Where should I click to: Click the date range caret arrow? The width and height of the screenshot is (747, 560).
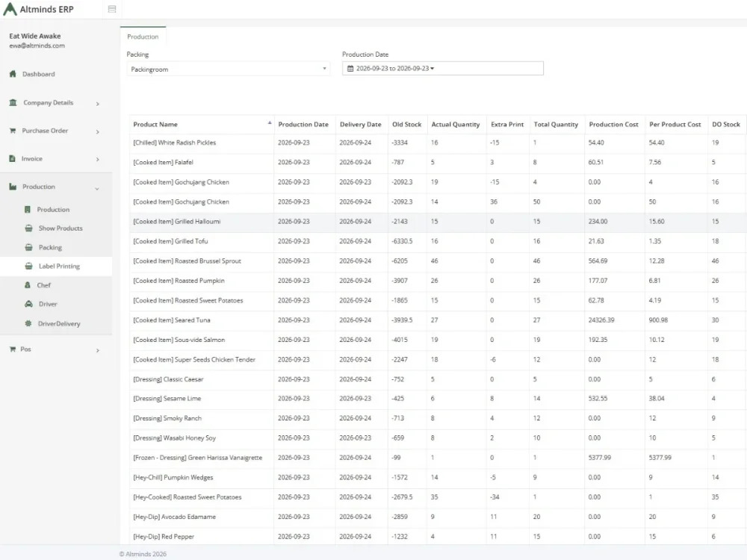[x=432, y=69]
